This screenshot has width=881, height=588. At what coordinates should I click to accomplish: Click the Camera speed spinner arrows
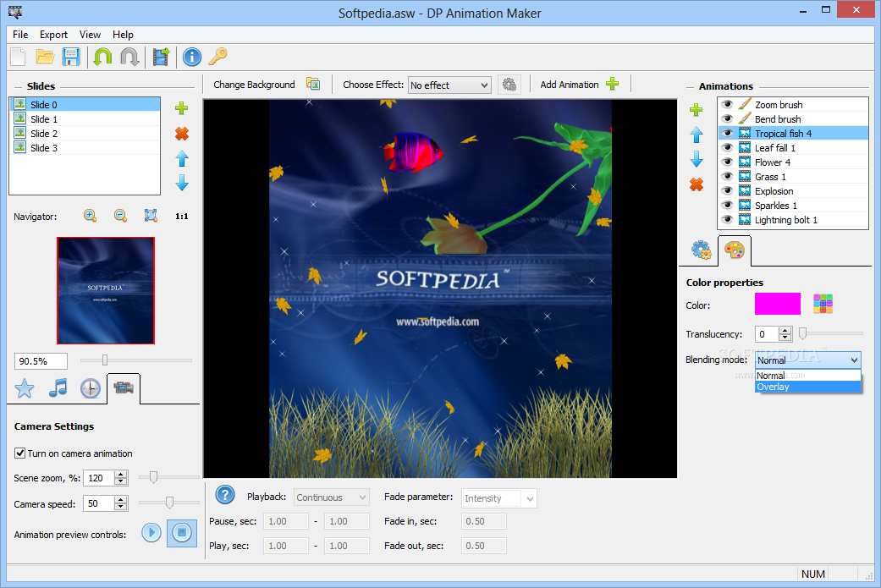pos(120,503)
